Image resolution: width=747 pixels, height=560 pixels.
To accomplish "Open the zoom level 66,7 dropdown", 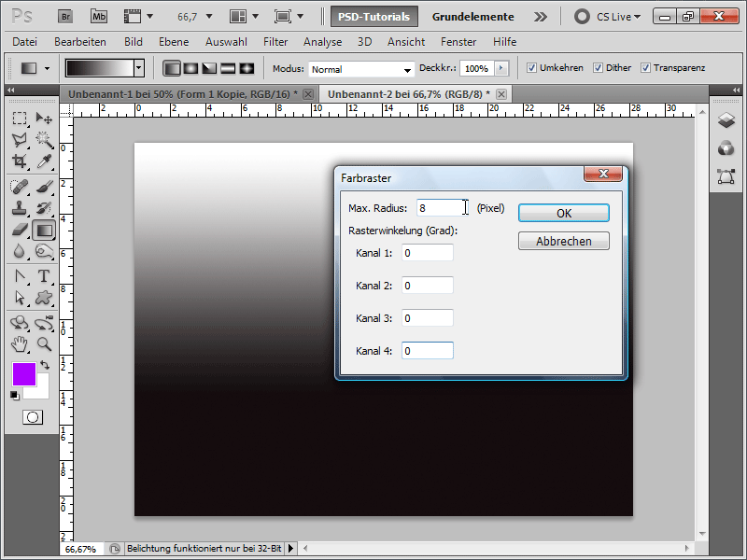I will coord(208,17).
